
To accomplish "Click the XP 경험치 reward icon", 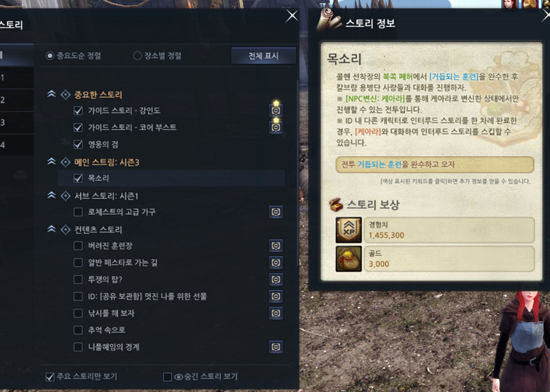I will coord(349,230).
